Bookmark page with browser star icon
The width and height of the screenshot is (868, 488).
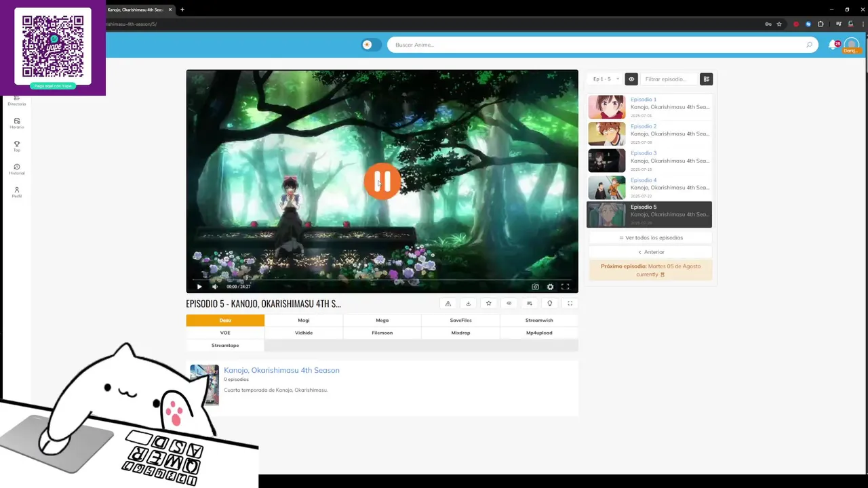coord(779,24)
